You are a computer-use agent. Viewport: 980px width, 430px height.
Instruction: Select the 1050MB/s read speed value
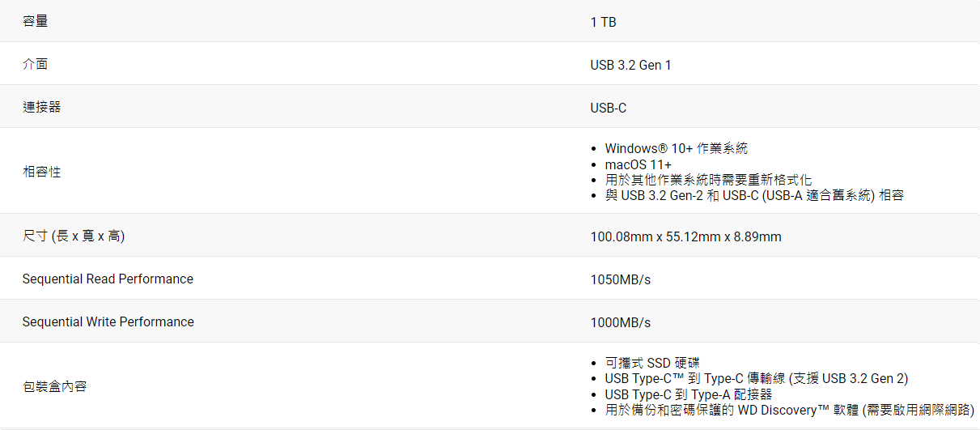[621, 279]
